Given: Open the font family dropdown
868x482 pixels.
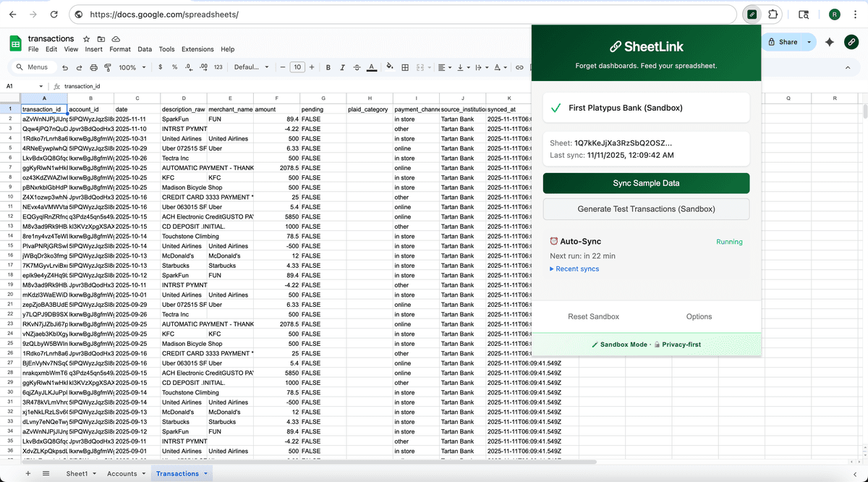Looking at the screenshot, I should coord(251,67).
